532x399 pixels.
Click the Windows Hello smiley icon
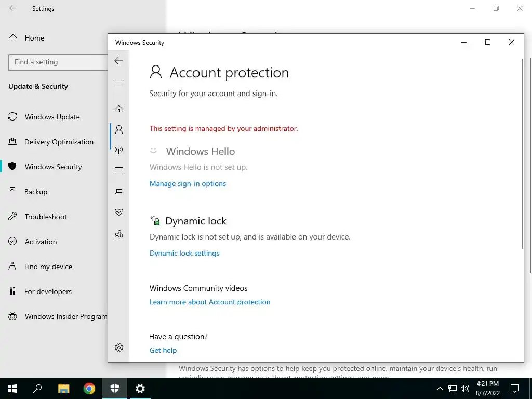point(153,151)
